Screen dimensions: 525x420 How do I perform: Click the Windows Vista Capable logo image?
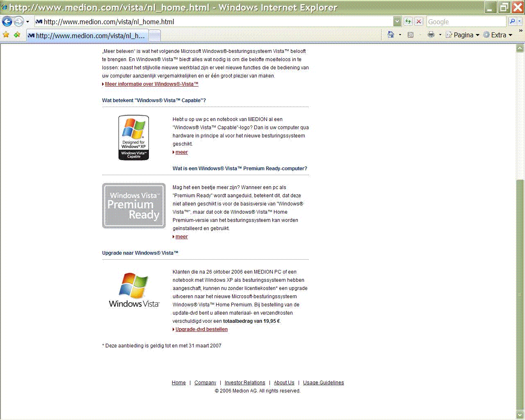tap(134, 137)
